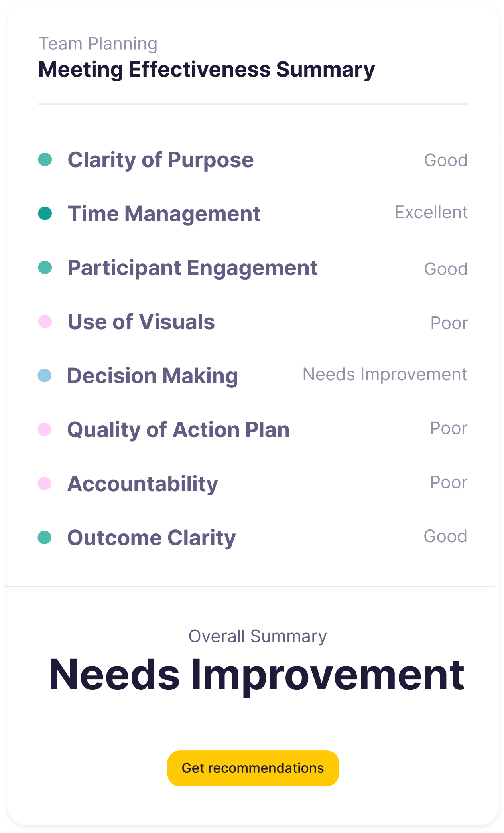Click the dark teal dot beside Time Management
504x833 pixels.
(45, 213)
